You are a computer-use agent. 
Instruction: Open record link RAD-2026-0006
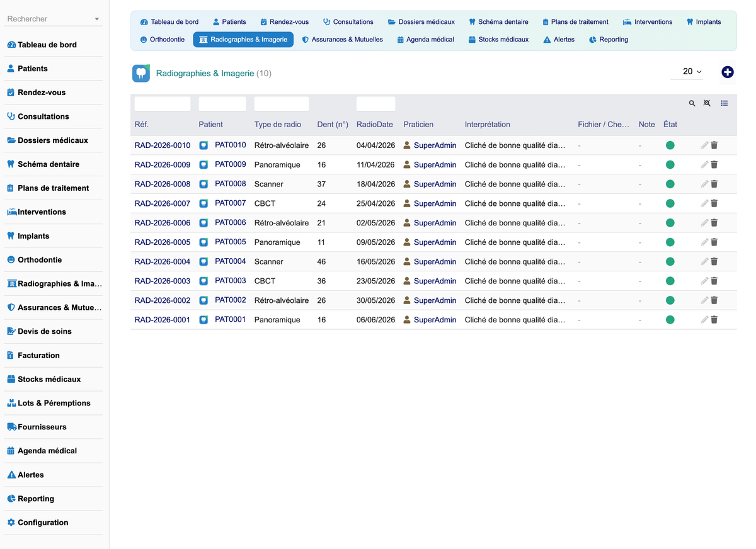pyautogui.click(x=163, y=223)
